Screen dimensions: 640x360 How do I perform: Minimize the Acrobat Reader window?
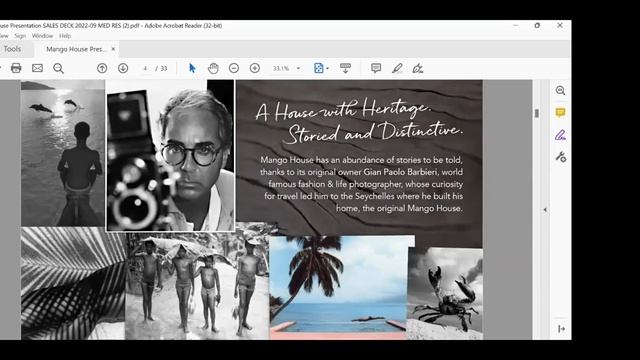click(516, 25)
